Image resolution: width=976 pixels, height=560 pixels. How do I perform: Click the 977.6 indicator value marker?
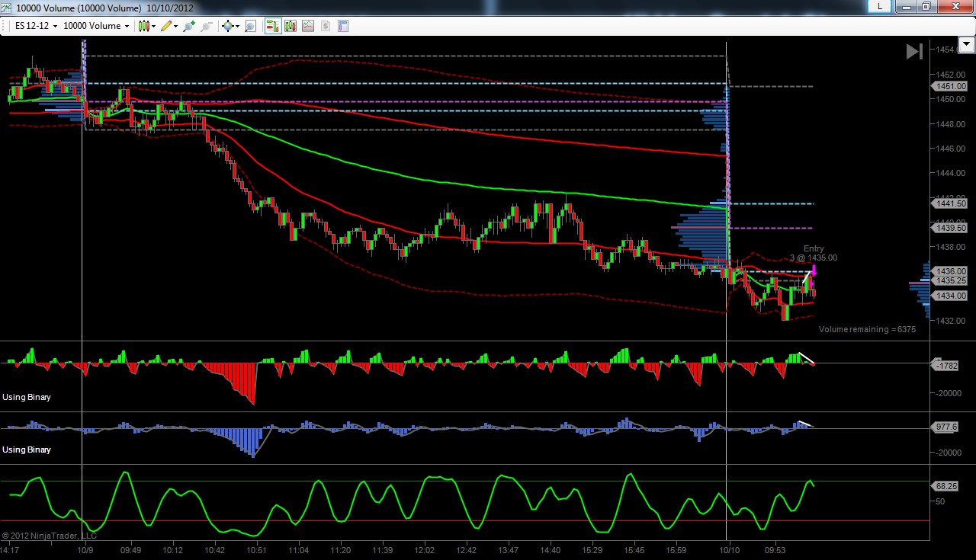[x=945, y=427]
